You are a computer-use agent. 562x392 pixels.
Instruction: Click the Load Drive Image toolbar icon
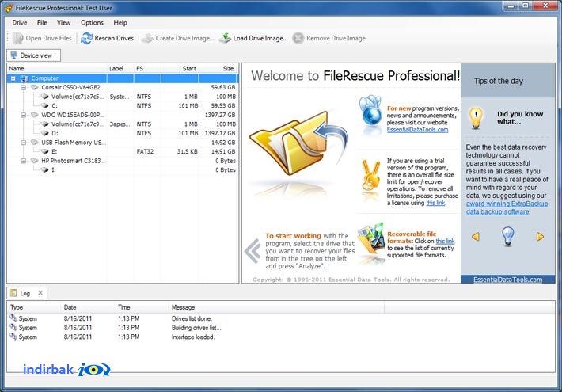click(x=225, y=38)
